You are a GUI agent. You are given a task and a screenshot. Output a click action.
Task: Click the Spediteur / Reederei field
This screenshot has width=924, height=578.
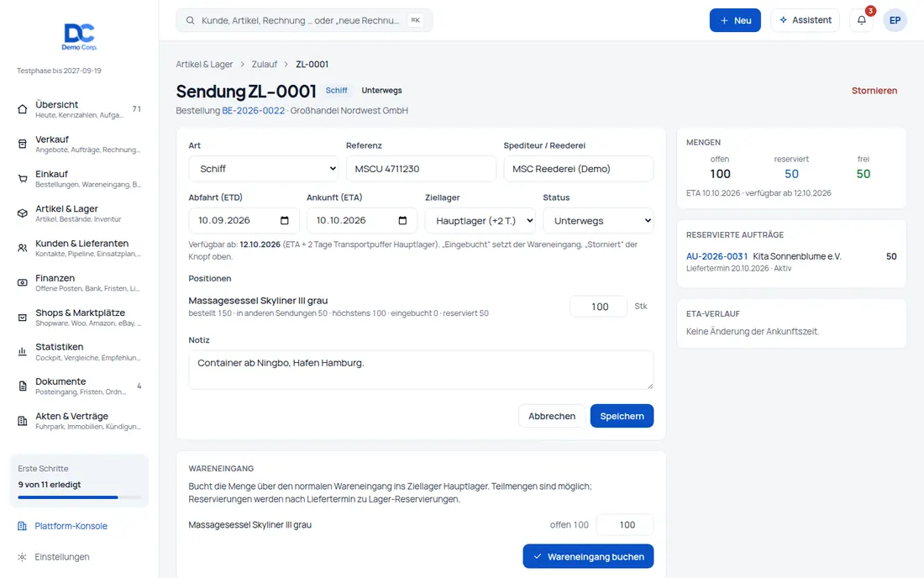point(578,169)
